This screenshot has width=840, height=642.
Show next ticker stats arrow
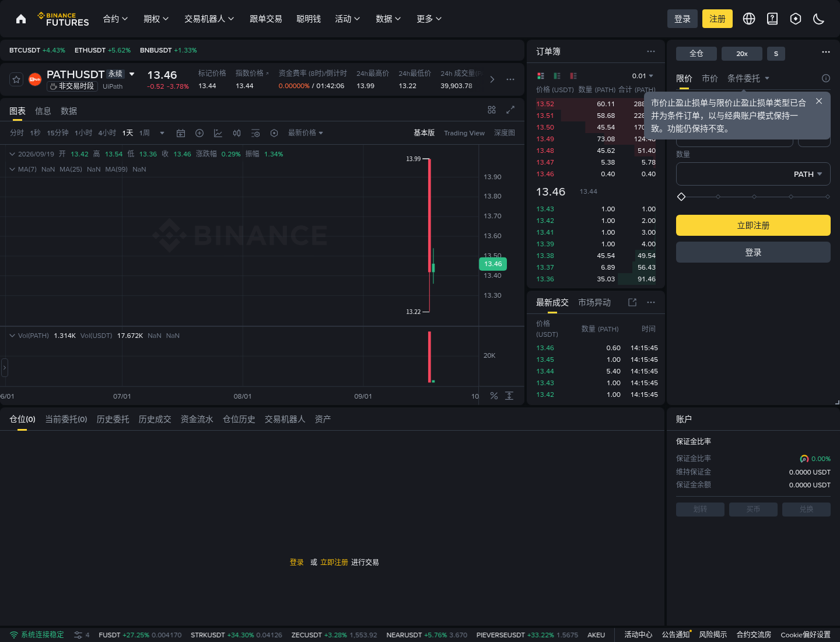coord(492,79)
